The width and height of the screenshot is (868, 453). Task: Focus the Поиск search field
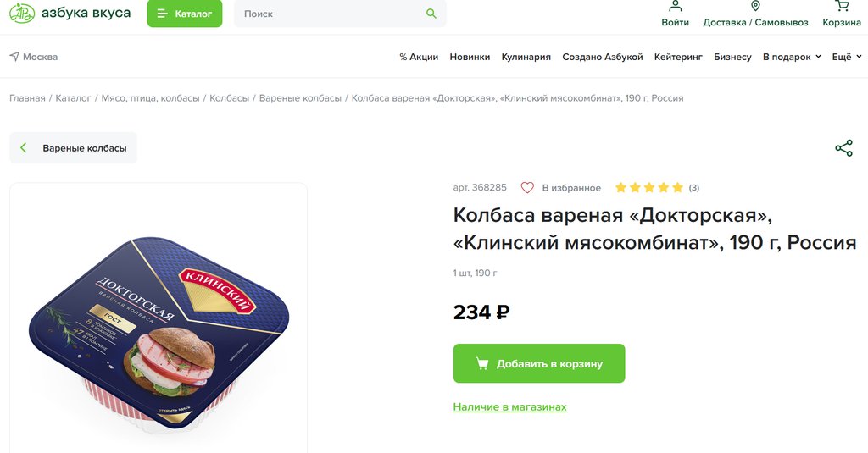click(332, 14)
